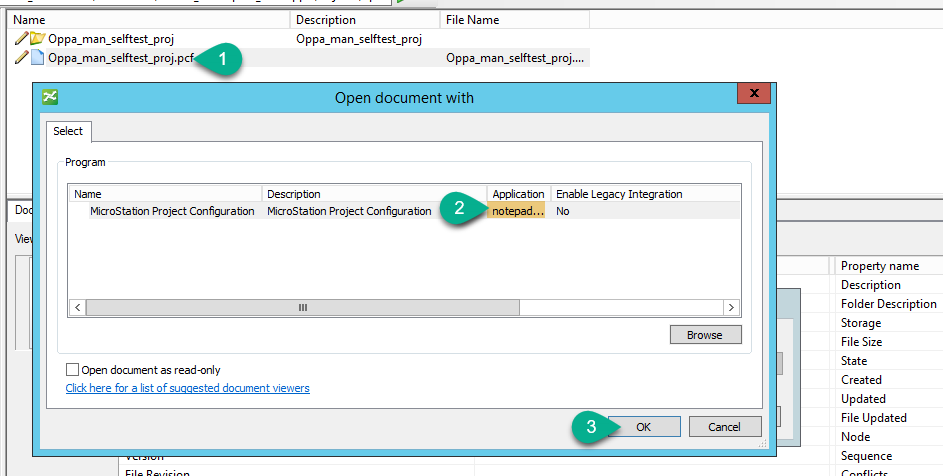
Task: Open the Select tab in dialog
Action: point(68,131)
